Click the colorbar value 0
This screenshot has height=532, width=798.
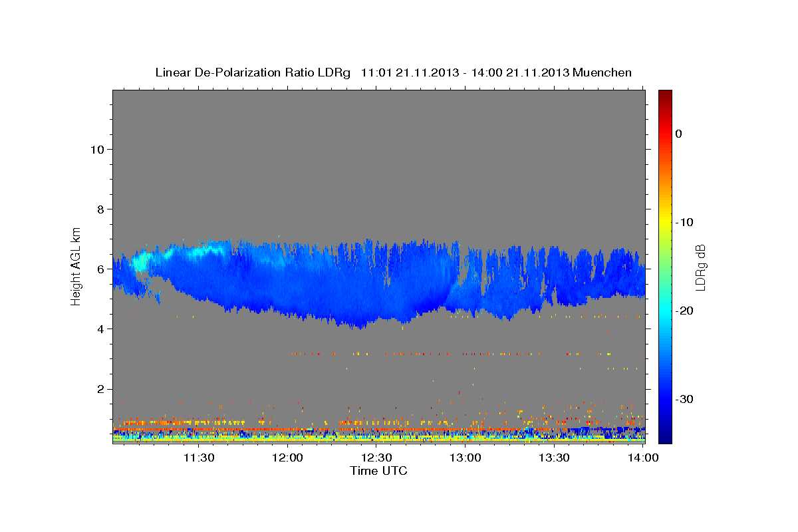[x=679, y=134]
